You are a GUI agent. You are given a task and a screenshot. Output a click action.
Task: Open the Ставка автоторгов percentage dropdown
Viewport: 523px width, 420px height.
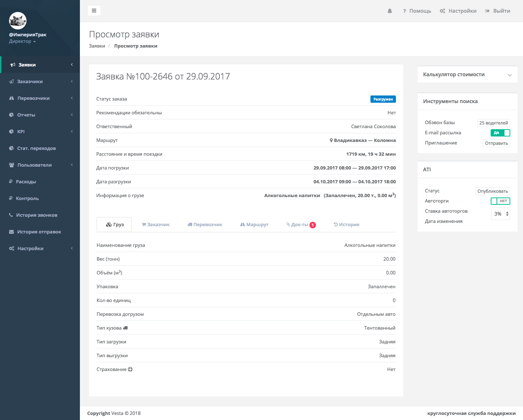[500, 214]
